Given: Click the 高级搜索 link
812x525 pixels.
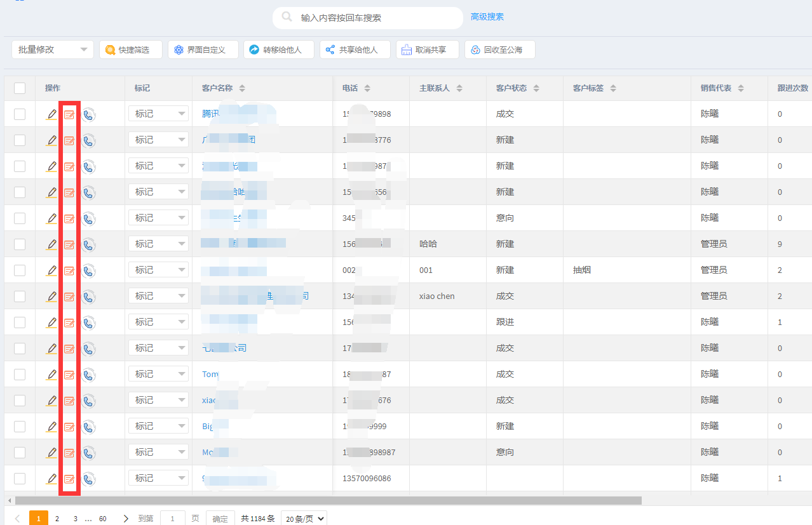Looking at the screenshot, I should pos(487,17).
